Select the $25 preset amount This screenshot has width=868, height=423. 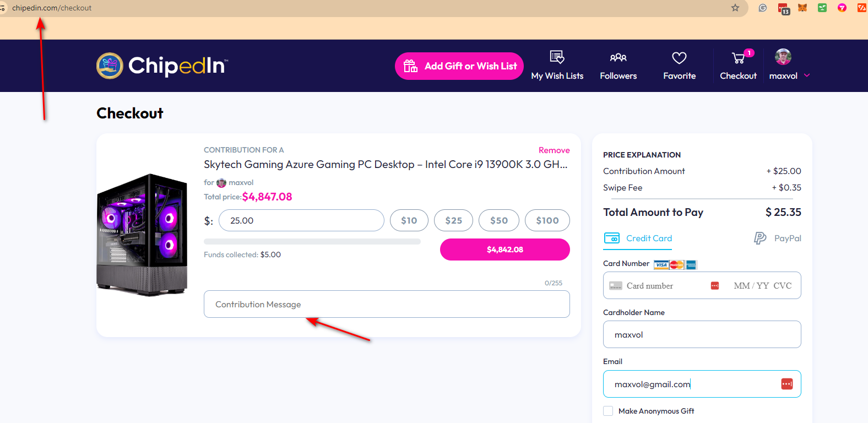tap(453, 220)
